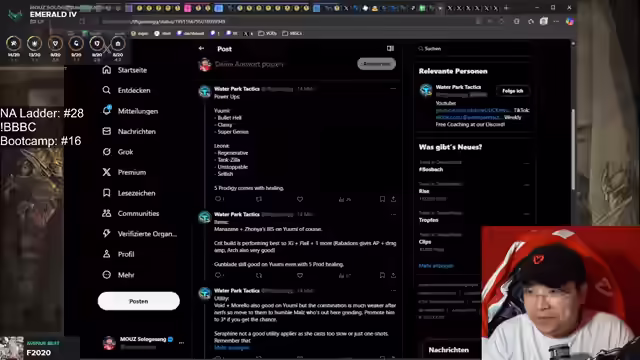Viewport: 640px width, 360px height.
Task: Open options dots for Tropfen trend
Action: 526,214
